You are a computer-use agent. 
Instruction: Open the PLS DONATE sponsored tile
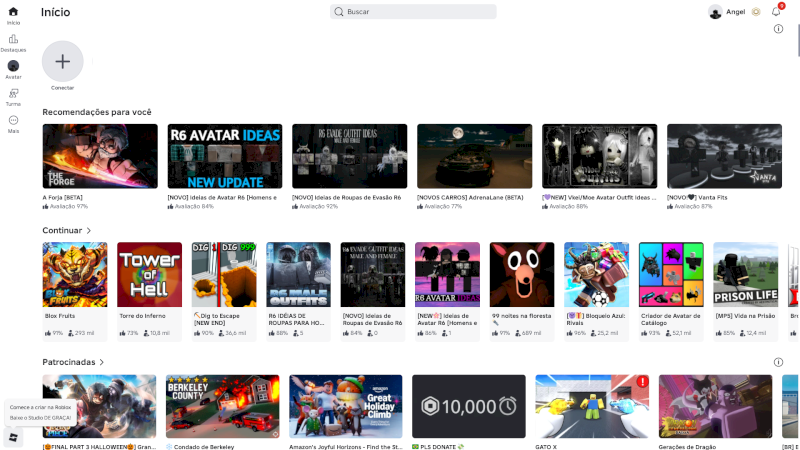(x=468, y=406)
